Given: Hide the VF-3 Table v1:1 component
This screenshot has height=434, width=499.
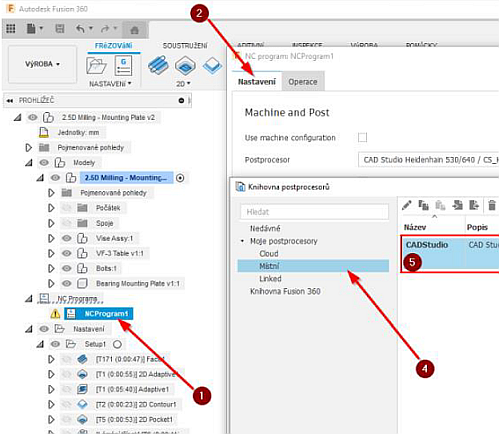Looking at the screenshot, I should point(67,253).
